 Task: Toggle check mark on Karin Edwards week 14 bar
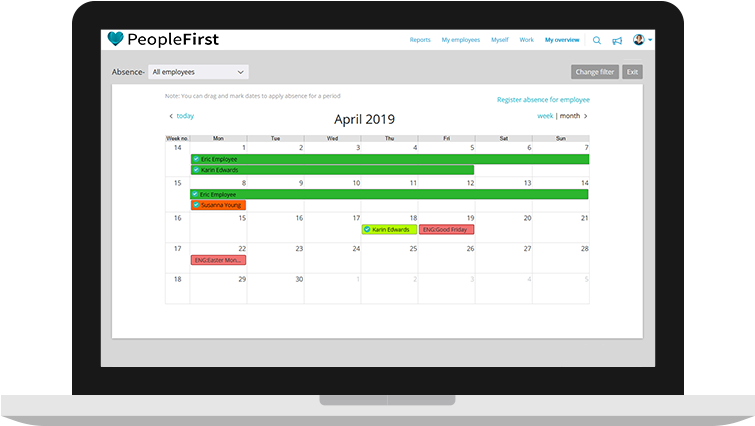tap(196, 170)
